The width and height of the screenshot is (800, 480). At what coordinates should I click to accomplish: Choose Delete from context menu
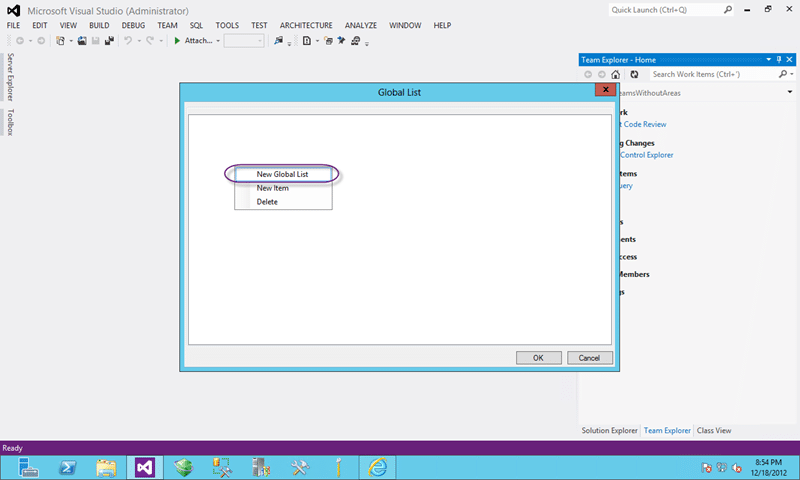coord(283,202)
